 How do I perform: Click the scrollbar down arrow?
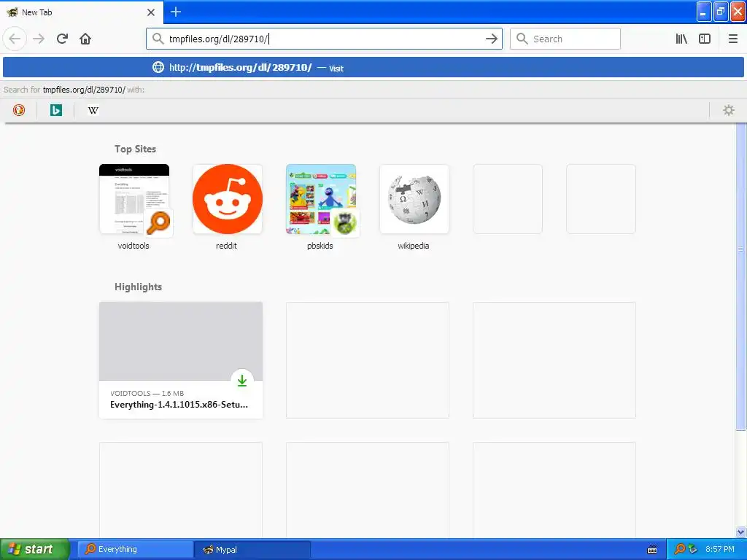click(x=740, y=532)
